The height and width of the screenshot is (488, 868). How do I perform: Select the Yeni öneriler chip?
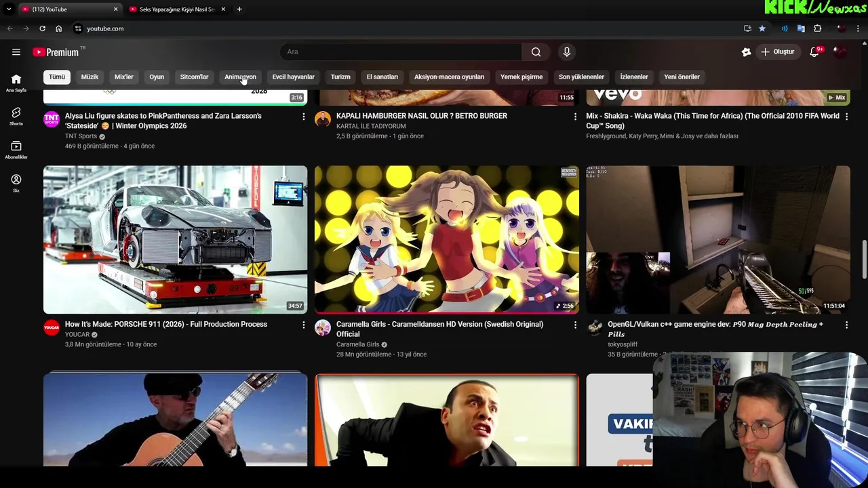[x=682, y=77]
